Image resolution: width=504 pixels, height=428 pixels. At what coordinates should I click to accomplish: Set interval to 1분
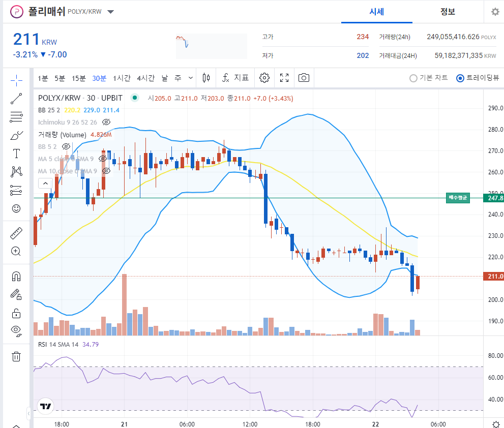tap(43, 78)
